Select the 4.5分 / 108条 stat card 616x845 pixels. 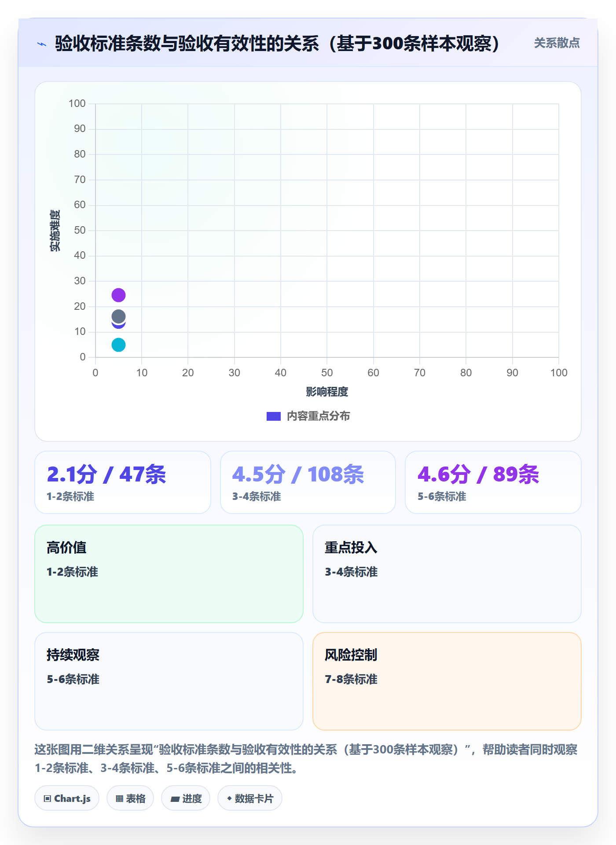tap(308, 482)
